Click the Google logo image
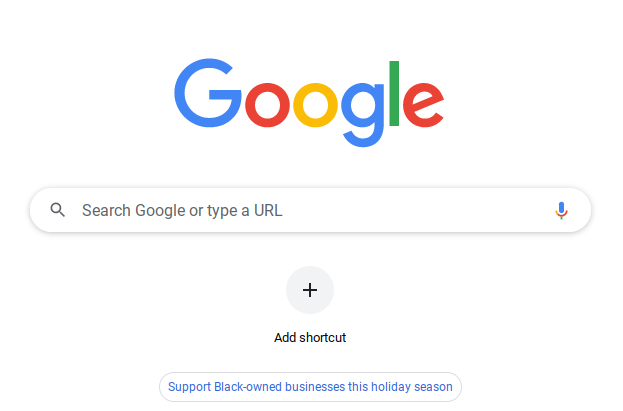623x411 pixels. click(x=309, y=103)
